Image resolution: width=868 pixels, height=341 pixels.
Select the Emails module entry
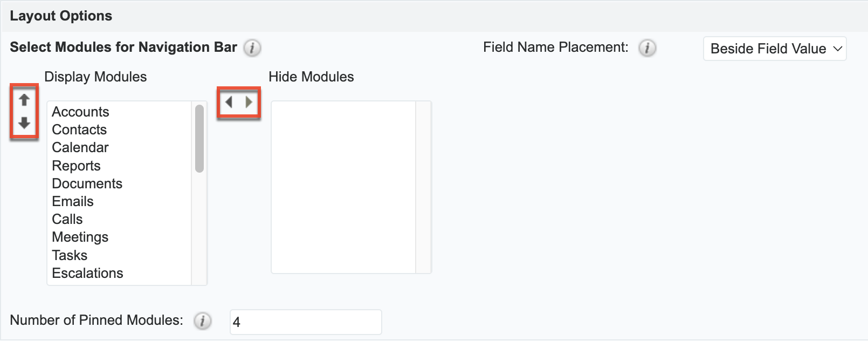point(73,201)
